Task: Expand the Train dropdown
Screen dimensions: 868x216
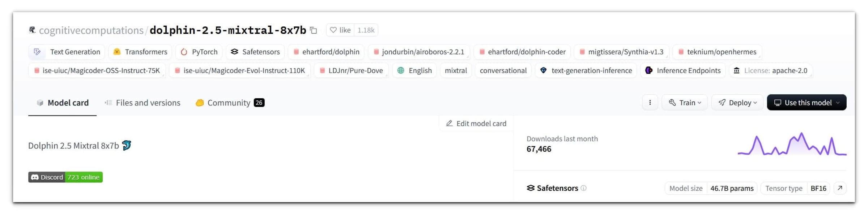Action: [x=684, y=103]
